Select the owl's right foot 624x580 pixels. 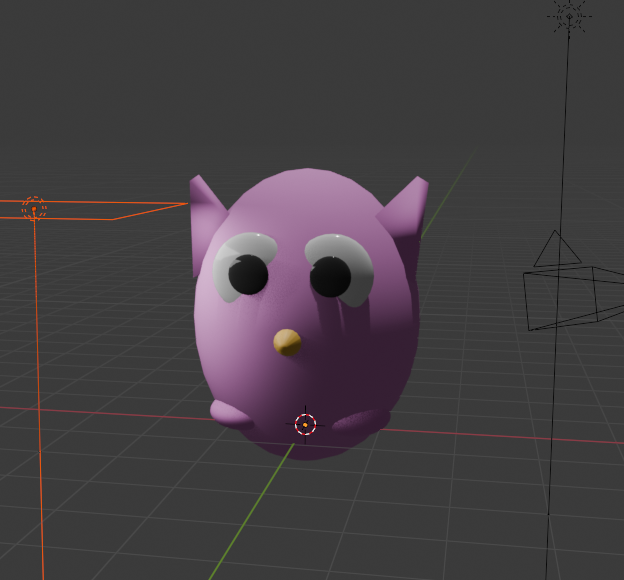[x=360, y=422]
